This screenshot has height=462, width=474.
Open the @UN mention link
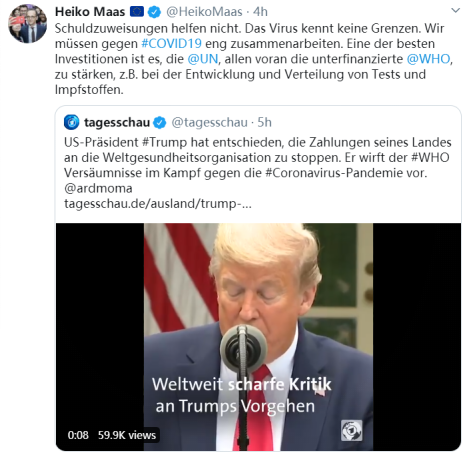(203, 59)
